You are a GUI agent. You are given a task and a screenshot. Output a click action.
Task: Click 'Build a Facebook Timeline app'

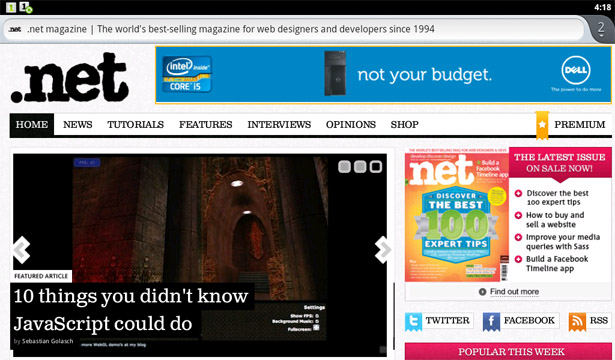pyautogui.click(x=557, y=264)
